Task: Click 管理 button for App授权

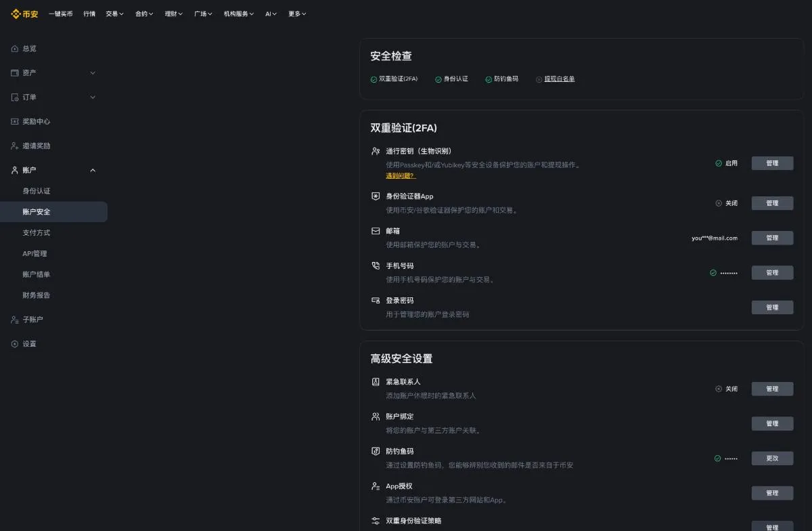Action: pyautogui.click(x=772, y=493)
